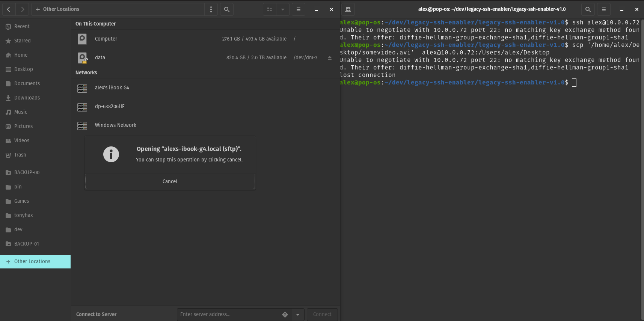Viewport: 644px width, 321px height.
Task: Open the terminal hamburger menu
Action: 604,9
